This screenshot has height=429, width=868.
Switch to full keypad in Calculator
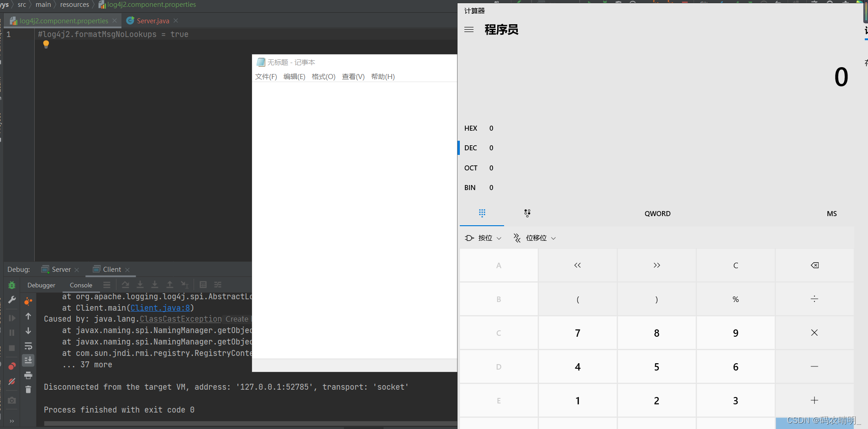[x=482, y=213]
